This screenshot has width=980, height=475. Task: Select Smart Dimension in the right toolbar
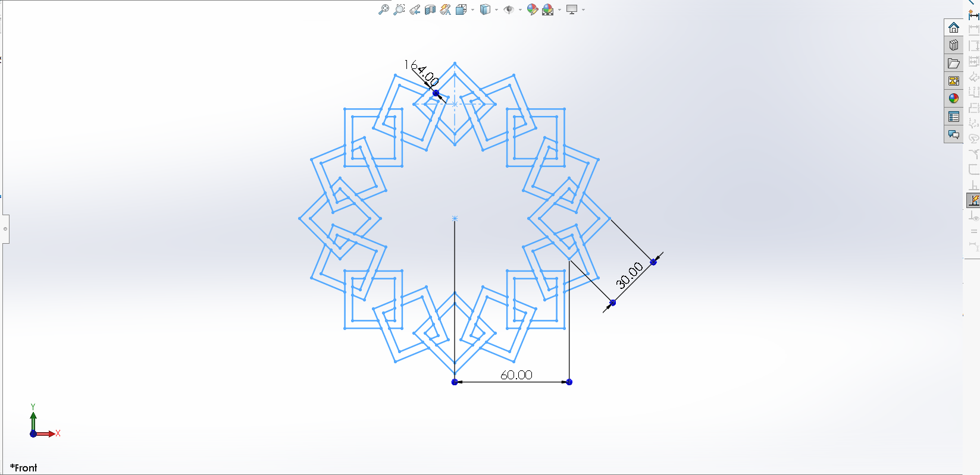point(973,14)
